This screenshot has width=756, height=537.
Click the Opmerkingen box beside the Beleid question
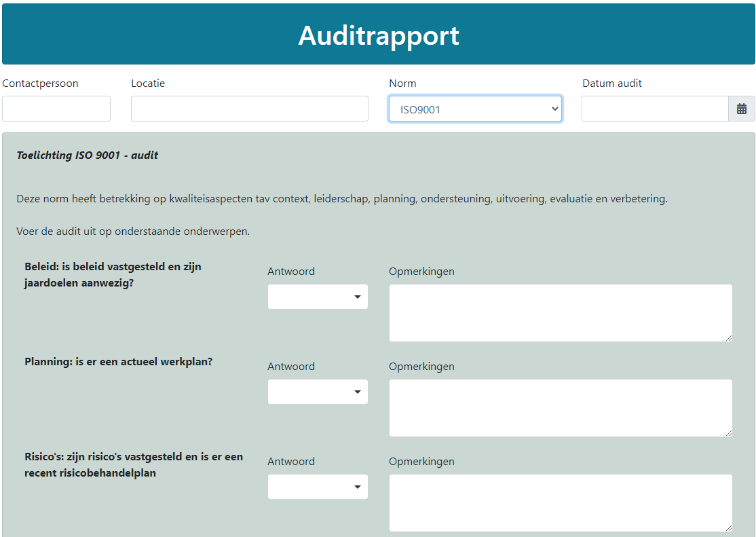click(x=560, y=312)
